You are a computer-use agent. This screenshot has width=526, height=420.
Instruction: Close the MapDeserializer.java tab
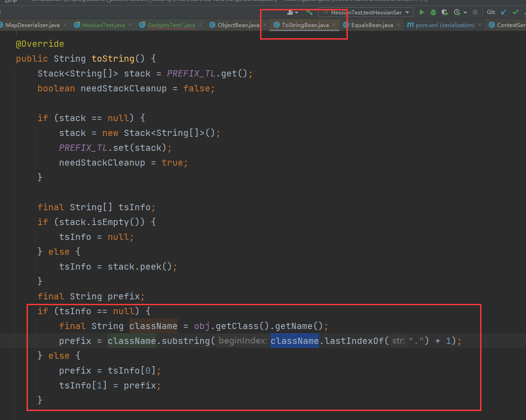pyautogui.click(x=65, y=25)
